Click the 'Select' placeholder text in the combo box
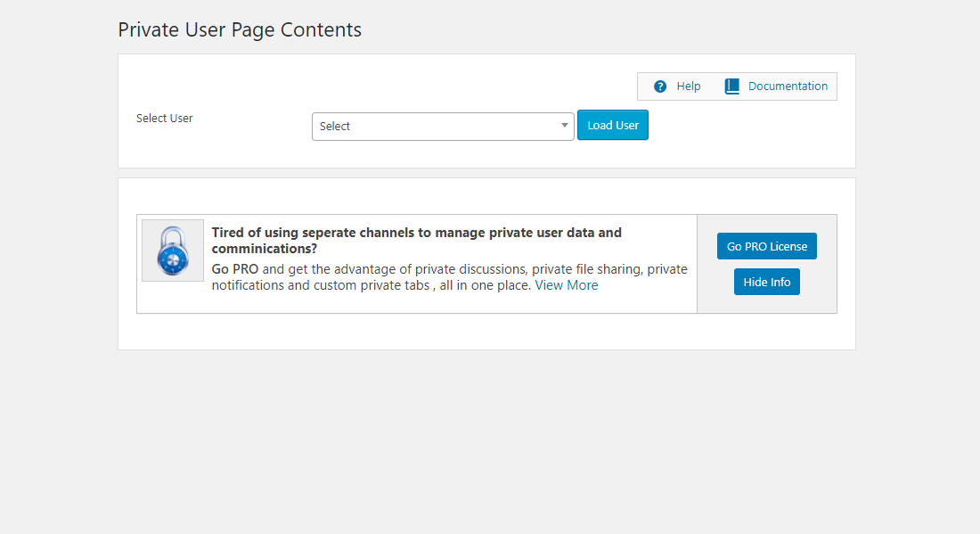 (x=335, y=127)
